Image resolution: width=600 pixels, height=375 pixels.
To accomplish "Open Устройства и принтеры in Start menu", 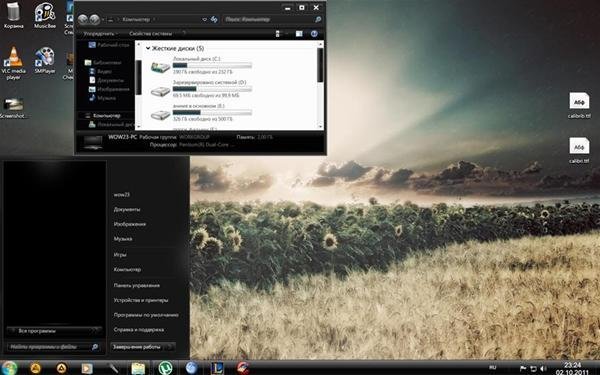I will click(141, 300).
